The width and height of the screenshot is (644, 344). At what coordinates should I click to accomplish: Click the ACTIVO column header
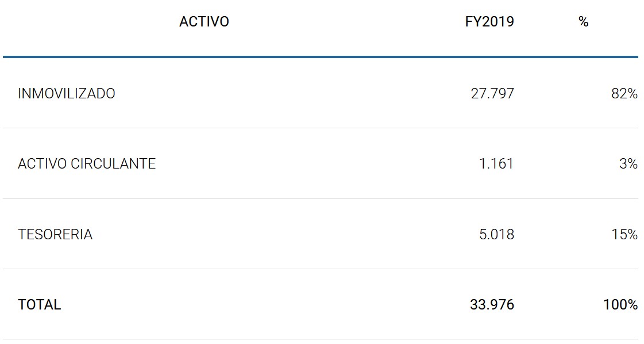click(204, 22)
